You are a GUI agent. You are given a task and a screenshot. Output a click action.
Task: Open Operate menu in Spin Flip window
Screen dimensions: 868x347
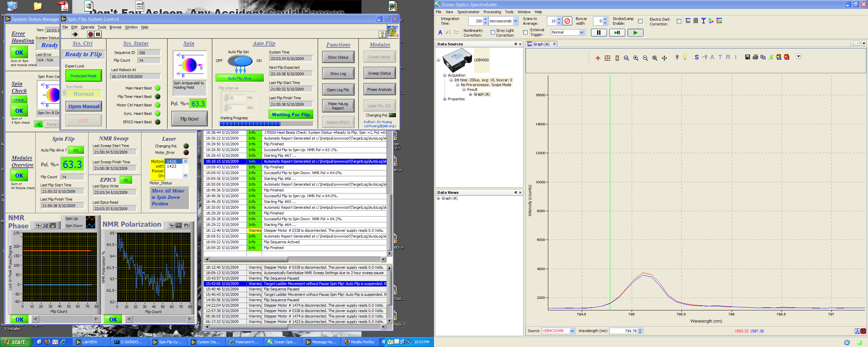(87, 27)
